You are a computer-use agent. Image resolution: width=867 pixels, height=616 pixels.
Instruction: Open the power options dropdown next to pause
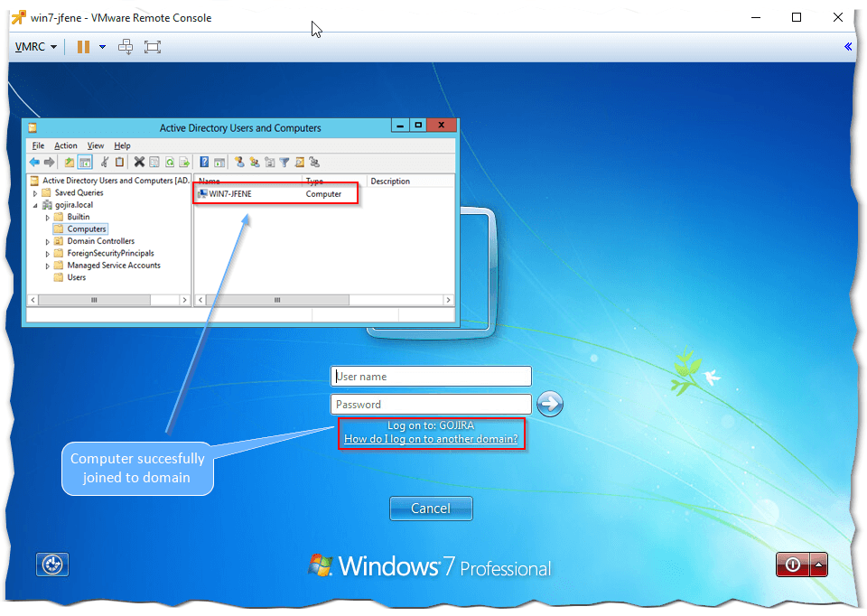point(102,47)
